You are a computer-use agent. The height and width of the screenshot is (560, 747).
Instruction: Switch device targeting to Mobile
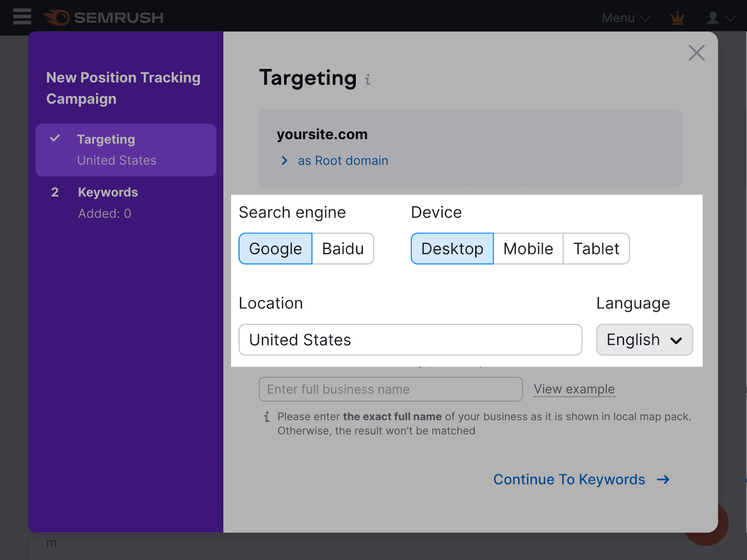528,248
